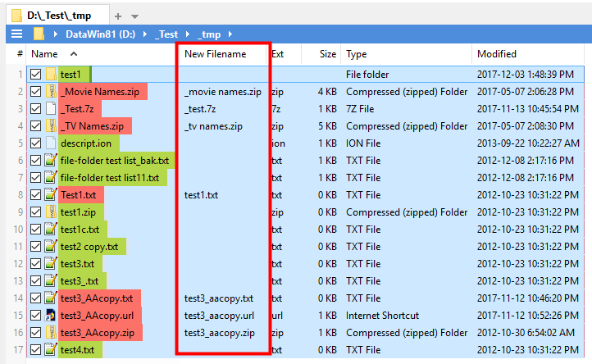This screenshot has width=592, height=364.
Task: Click the modified date 2013-09-22 10:22:27 AM
Action: tap(528, 143)
